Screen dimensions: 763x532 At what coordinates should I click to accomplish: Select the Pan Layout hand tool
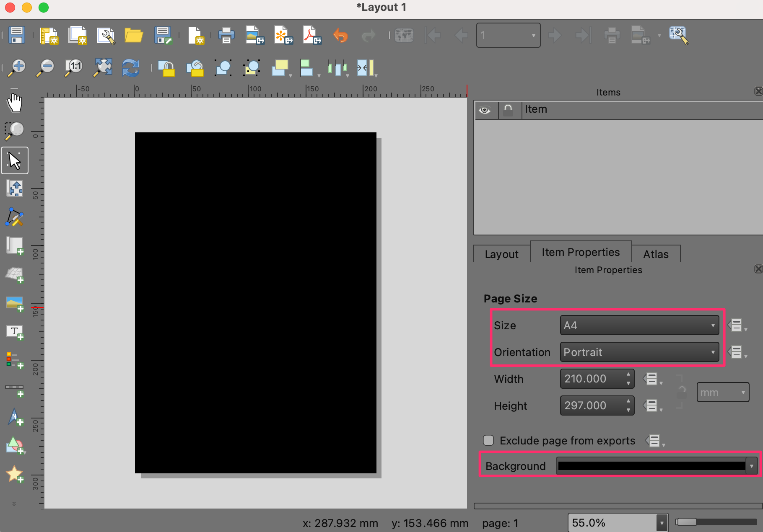pos(15,103)
